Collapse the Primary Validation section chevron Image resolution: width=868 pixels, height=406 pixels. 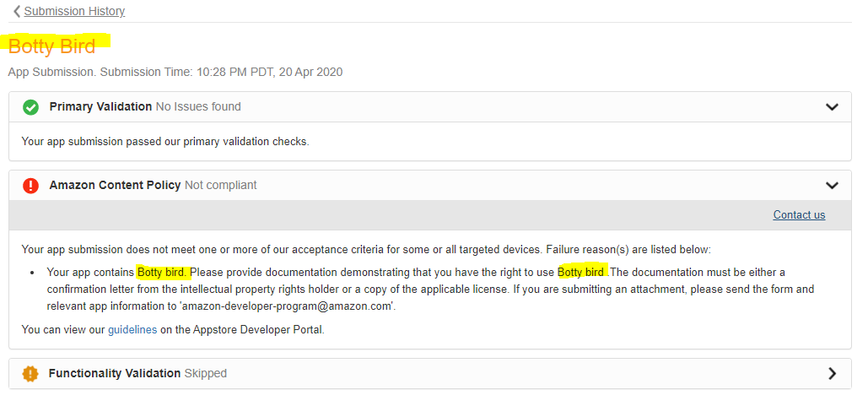coord(832,107)
